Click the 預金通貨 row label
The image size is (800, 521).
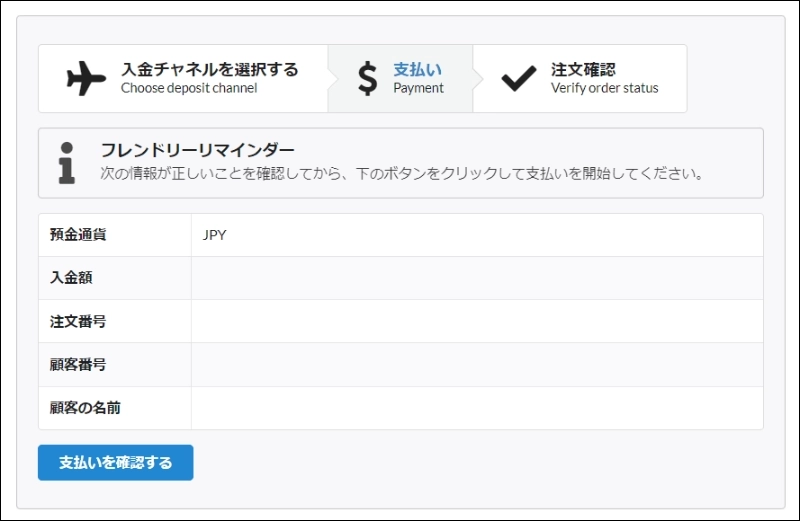[78, 235]
